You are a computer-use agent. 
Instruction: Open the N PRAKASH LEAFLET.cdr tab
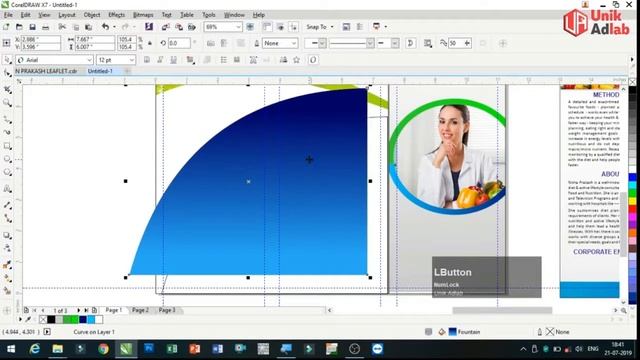[46, 71]
